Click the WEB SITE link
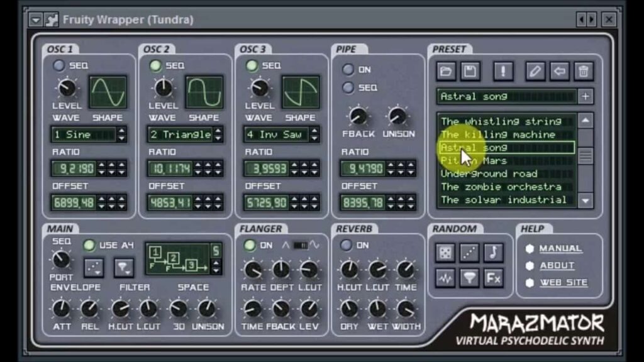Screen dimensions: 644x362 [x=563, y=283]
